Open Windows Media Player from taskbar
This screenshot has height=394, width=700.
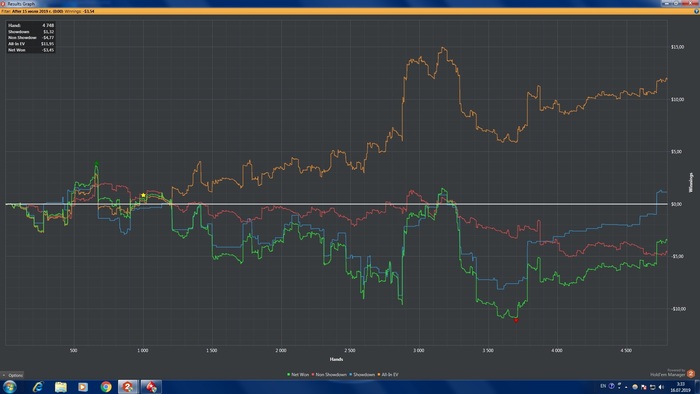coord(83,386)
